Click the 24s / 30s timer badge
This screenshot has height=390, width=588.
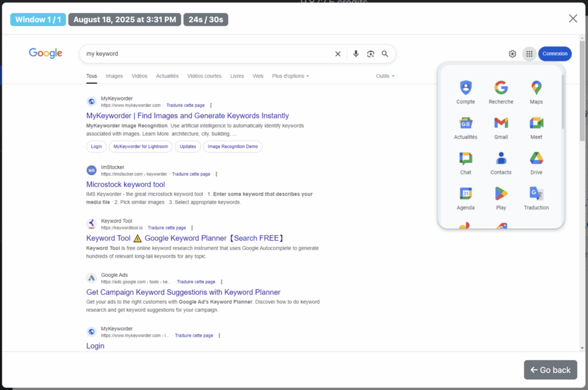(x=206, y=19)
